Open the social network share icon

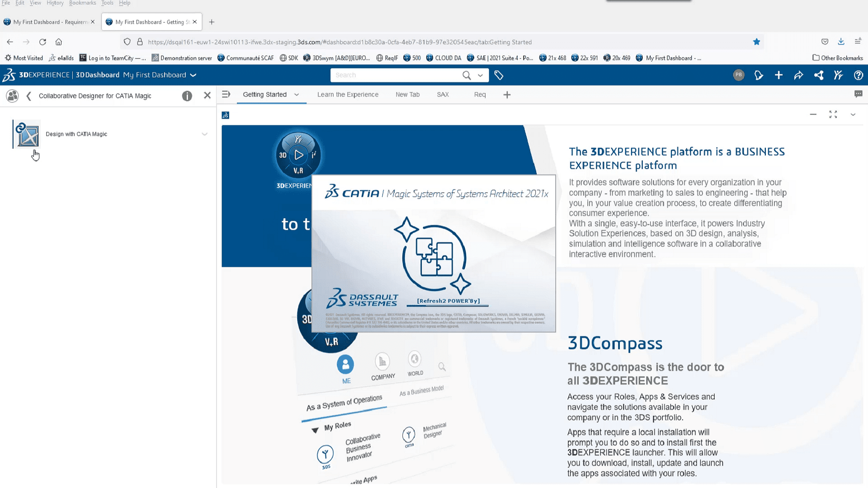[x=819, y=75]
